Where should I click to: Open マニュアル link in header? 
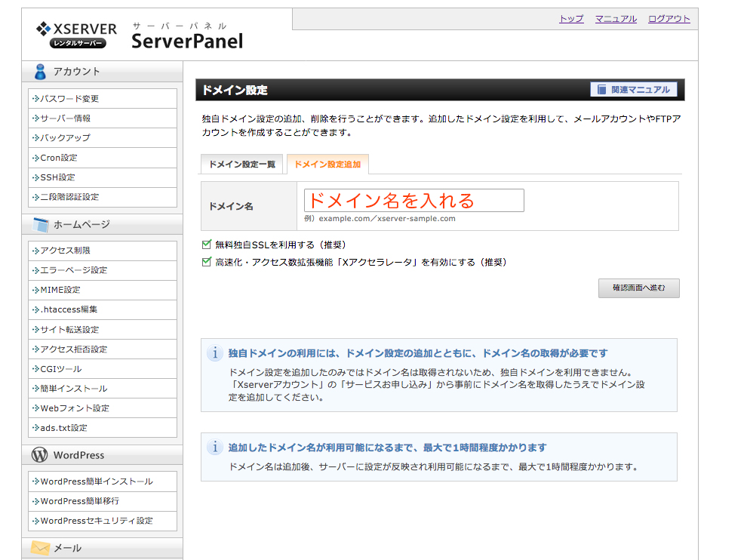(x=616, y=19)
